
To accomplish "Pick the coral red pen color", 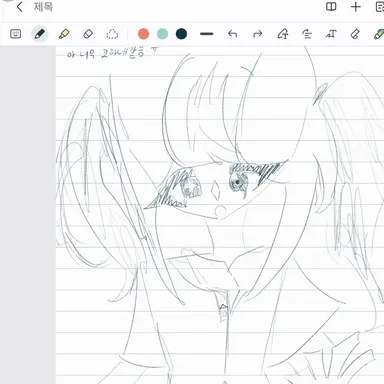I will pos(143,34).
